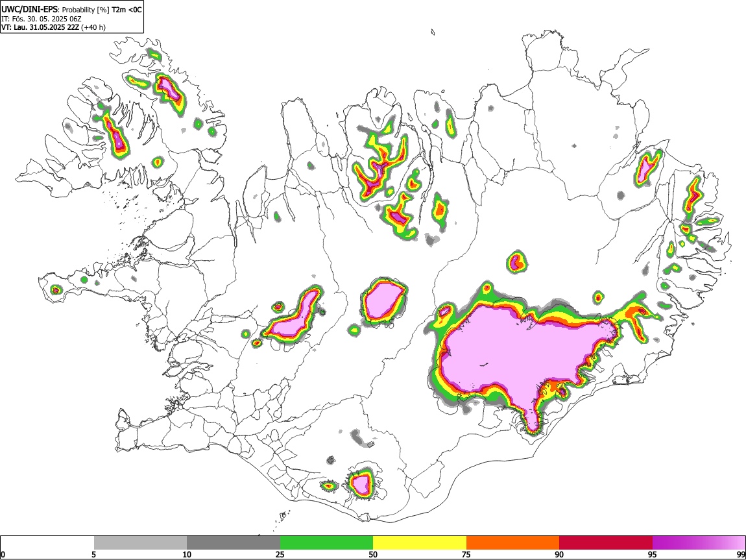Click the orange 75-90 legend band
The height and width of the screenshot is (560, 746).
pyautogui.click(x=513, y=543)
